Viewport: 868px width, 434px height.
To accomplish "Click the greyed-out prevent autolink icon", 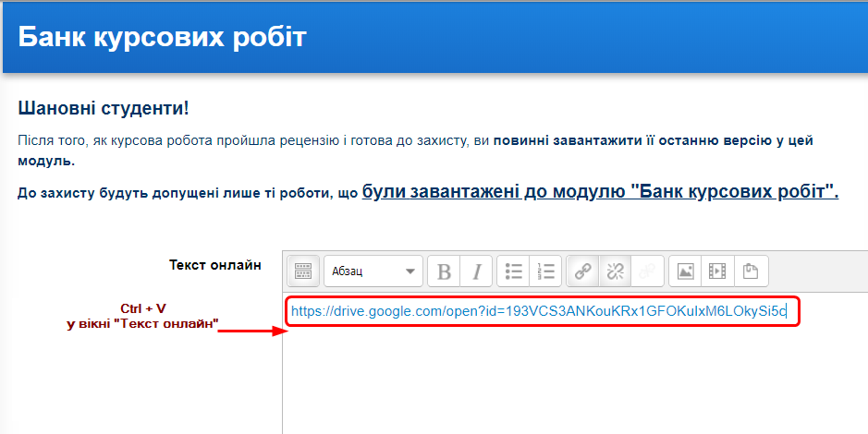I will coord(646,271).
